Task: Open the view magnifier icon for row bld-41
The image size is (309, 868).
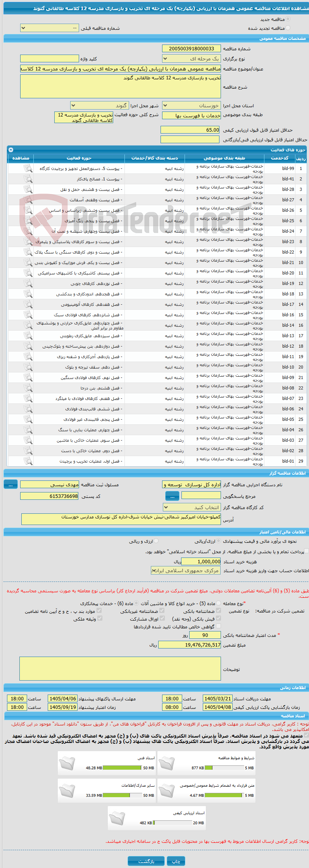Action: click(28, 179)
